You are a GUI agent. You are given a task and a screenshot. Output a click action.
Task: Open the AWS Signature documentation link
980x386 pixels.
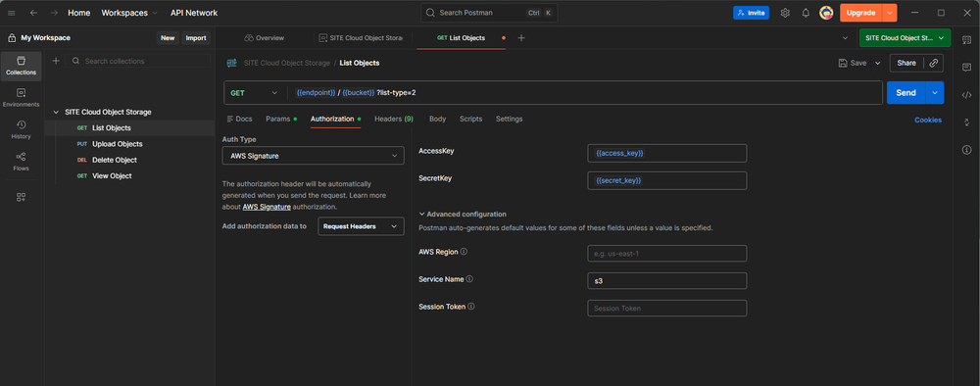[267, 207]
